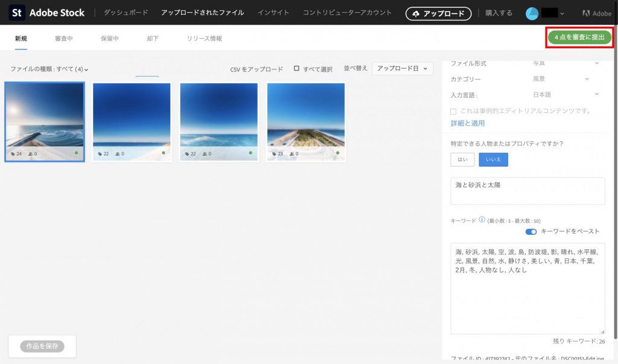Click keyword tag icon on third thumbnail

point(187,154)
